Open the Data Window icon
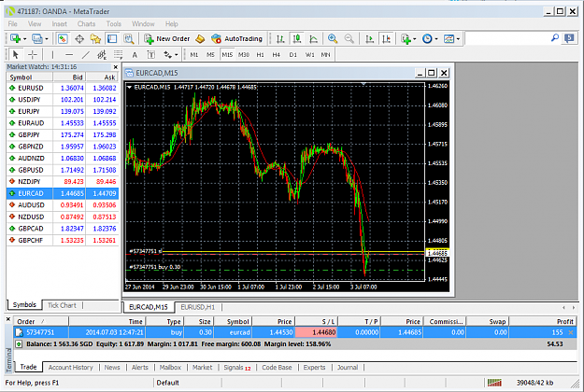 point(79,38)
